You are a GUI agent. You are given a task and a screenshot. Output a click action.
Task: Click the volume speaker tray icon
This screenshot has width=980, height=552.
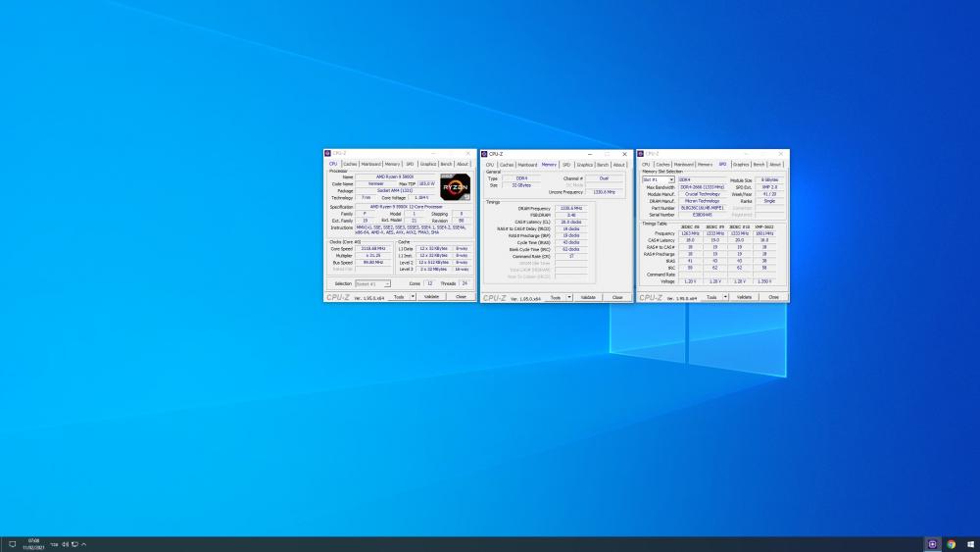click(65, 544)
